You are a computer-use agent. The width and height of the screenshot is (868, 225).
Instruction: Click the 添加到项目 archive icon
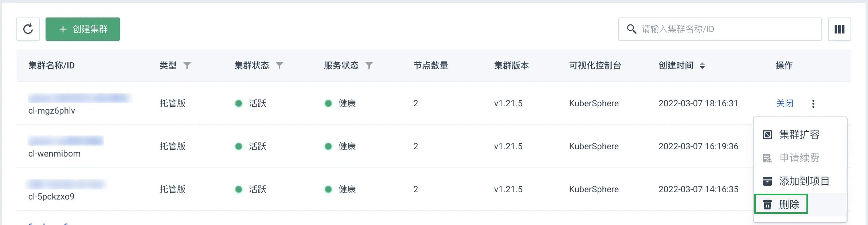767,181
